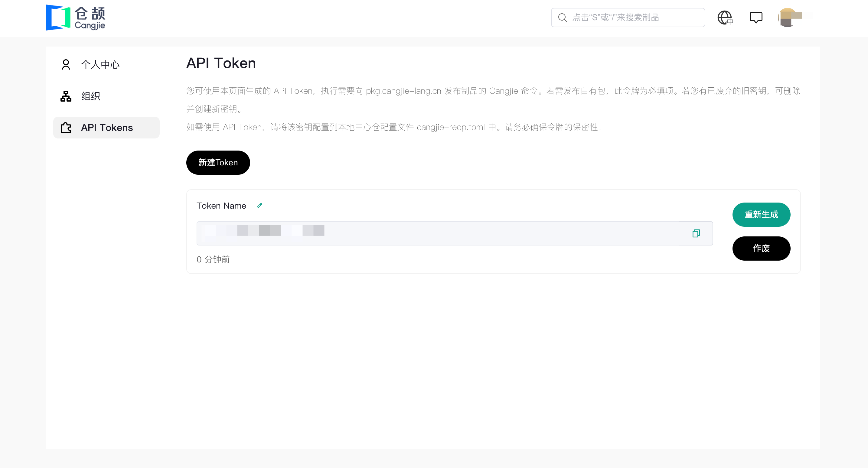The height and width of the screenshot is (468, 868).
Task: Click the Cangjie logo
Action: [76, 18]
